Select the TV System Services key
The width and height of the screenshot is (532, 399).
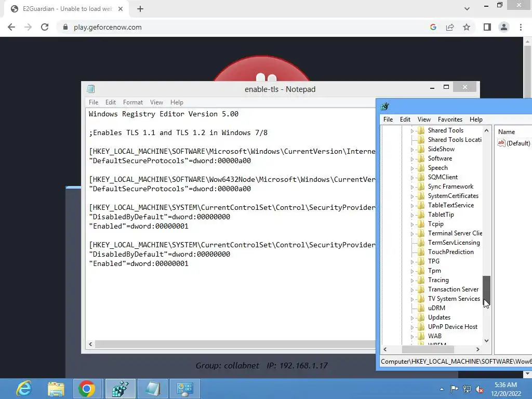[454, 299]
